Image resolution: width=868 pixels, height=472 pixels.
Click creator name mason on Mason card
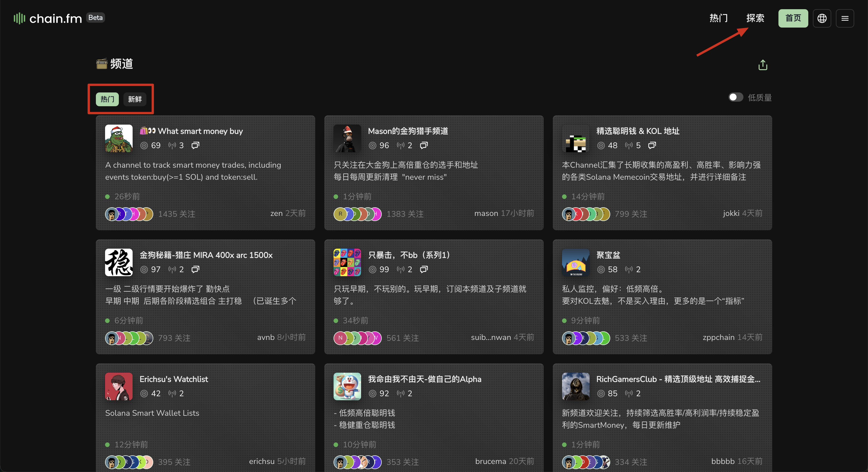pos(486,213)
